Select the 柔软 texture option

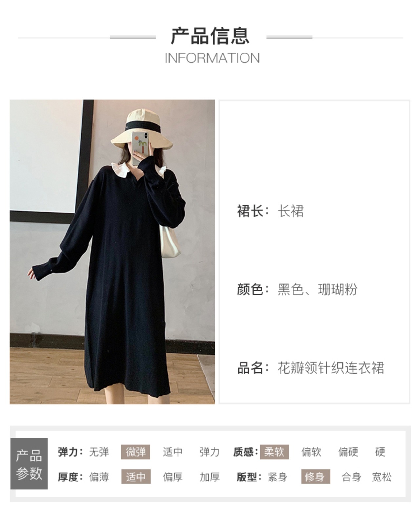pyautogui.click(x=274, y=452)
